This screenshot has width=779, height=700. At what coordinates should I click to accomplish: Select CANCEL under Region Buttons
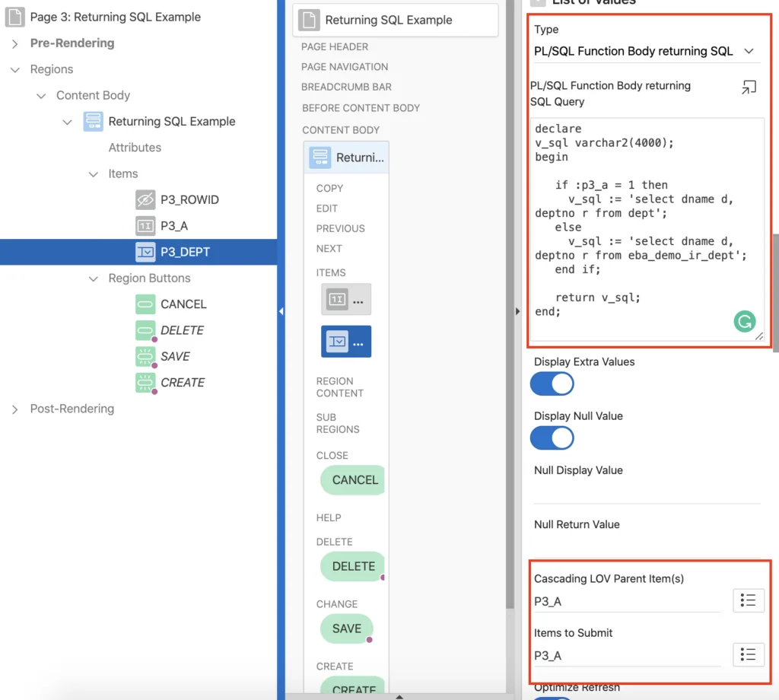click(x=183, y=304)
